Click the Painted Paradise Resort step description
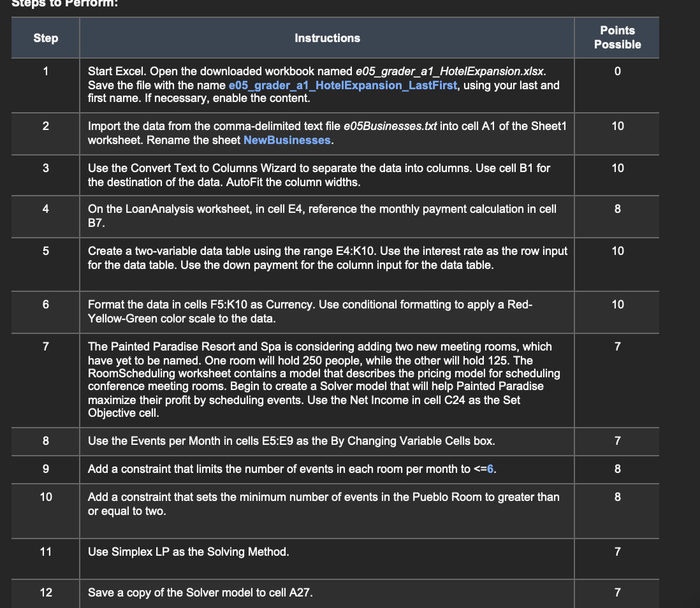This screenshot has height=608, width=700. (326, 380)
